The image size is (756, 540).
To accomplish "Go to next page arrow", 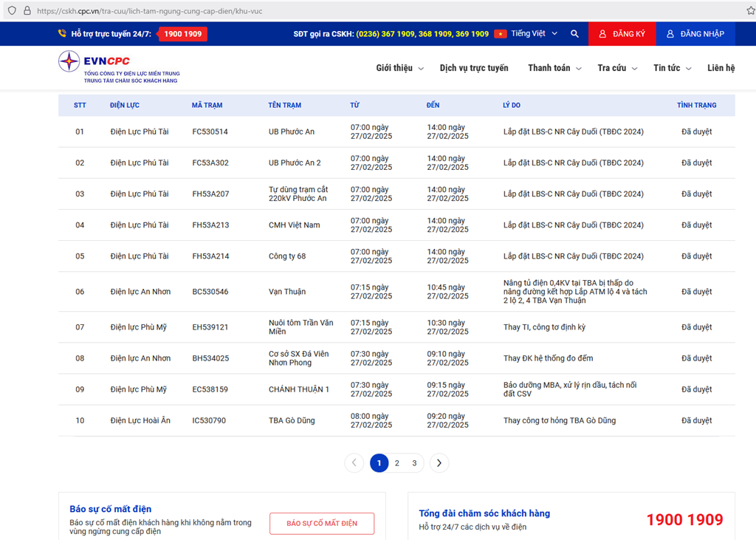I will point(439,463).
